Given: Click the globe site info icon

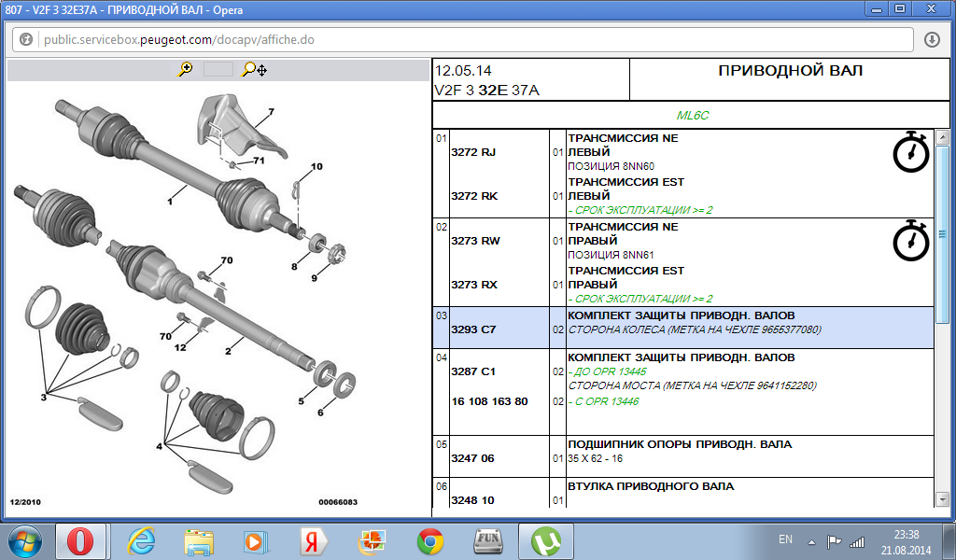Looking at the screenshot, I should pos(26,40).
